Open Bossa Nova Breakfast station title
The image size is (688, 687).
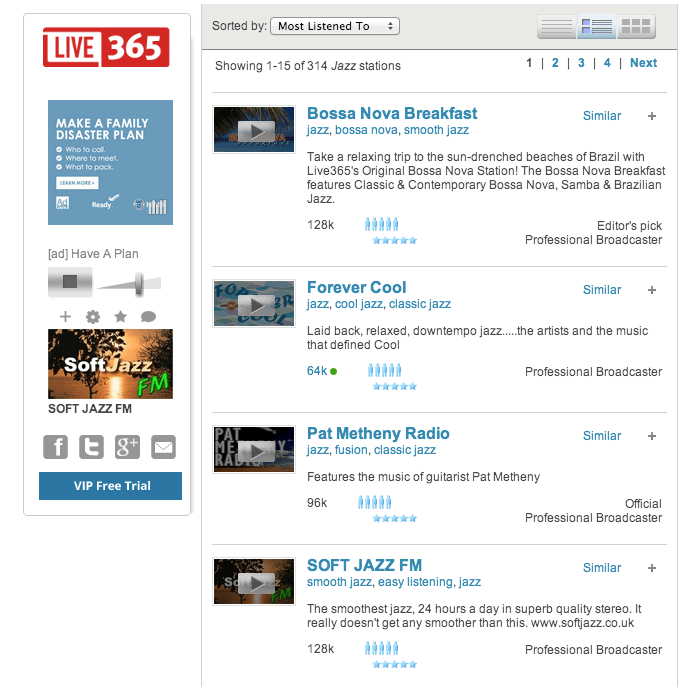[392, 113]
